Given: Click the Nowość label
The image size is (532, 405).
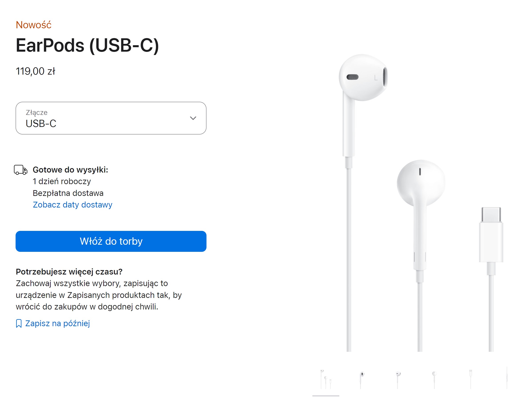Looking at the screenshot, I should 34,24.
